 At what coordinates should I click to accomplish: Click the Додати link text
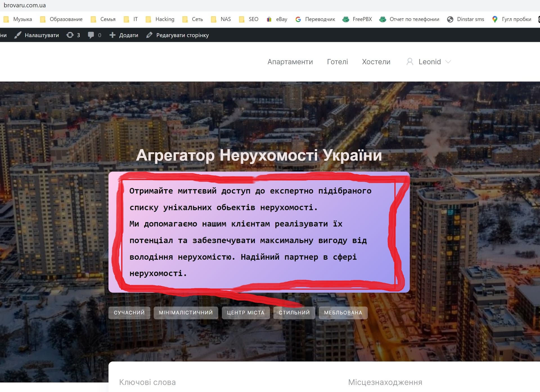pyautogui.click(x=129, y=35)
